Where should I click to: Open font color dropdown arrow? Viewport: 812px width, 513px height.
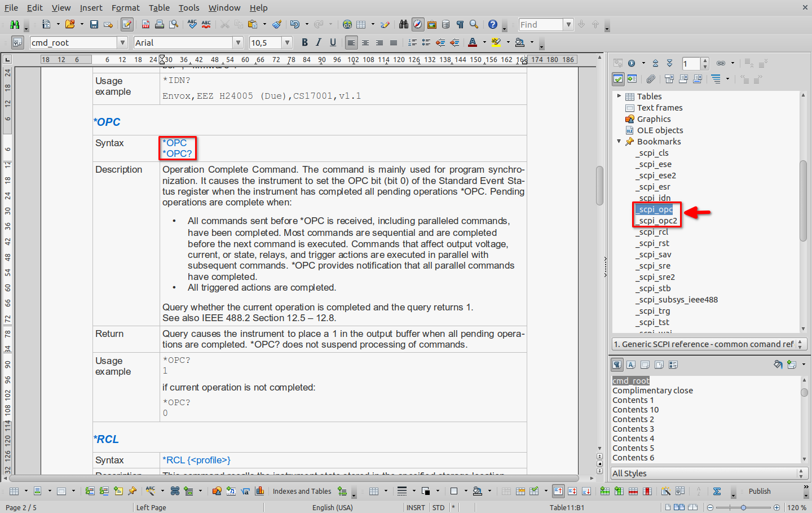pyautogui.click(x=484, y=42)
